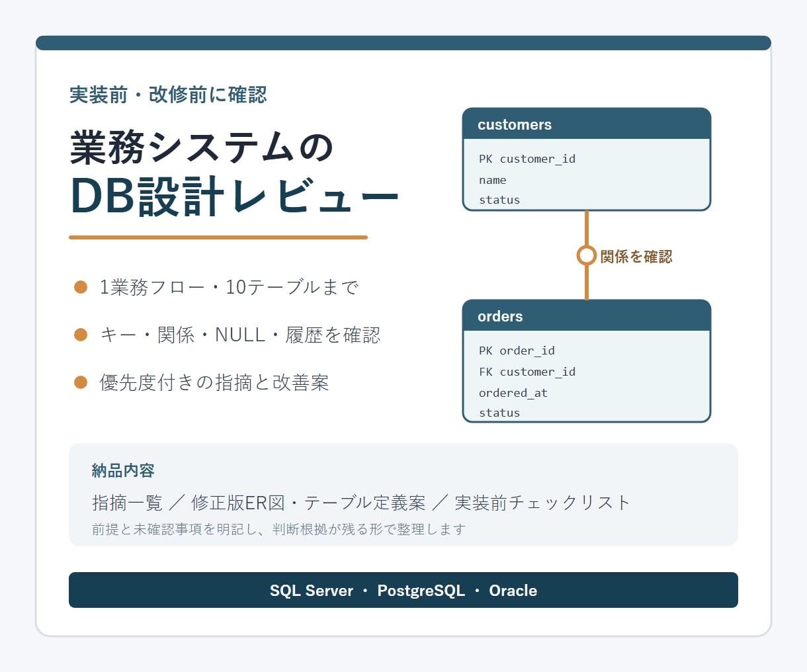
Task: Select the '優先度付きの指摘と改善案' bullet text
Action: 214,382
